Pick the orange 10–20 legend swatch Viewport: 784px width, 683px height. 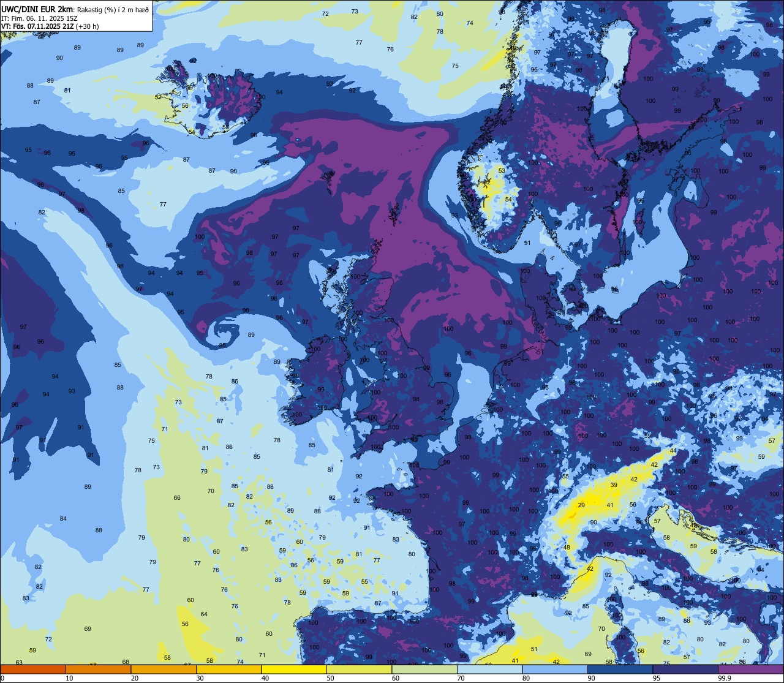click(x=98, y=669)
